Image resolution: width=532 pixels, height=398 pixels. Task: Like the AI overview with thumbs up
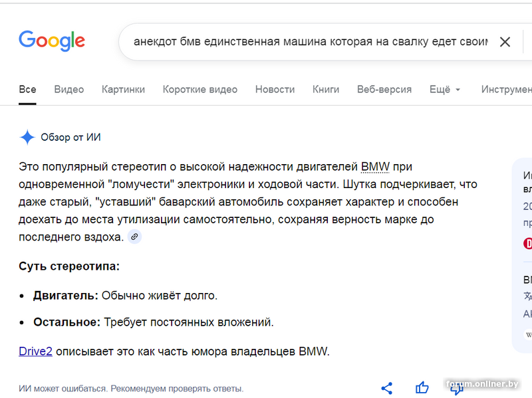(x=422, y=388)
